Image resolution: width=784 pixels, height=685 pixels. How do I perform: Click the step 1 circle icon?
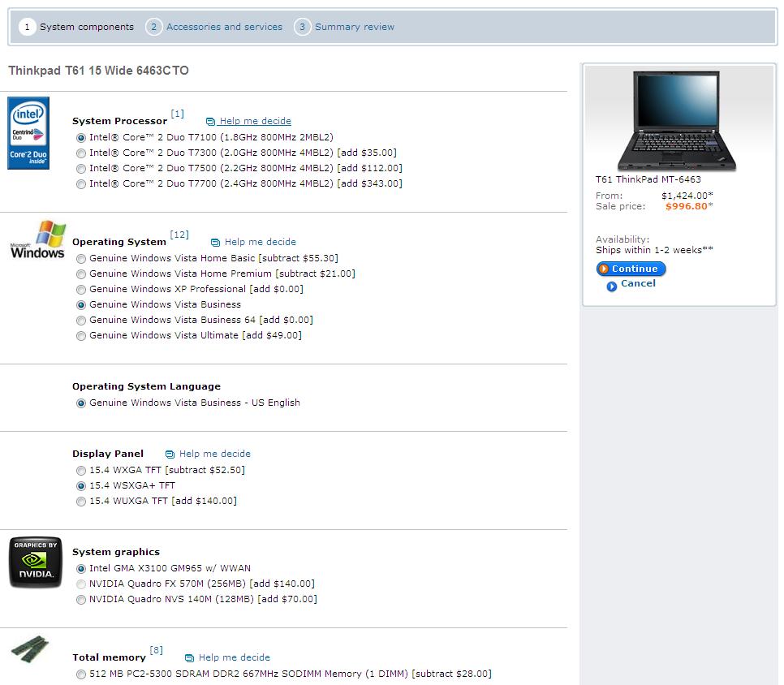[27, 27]
